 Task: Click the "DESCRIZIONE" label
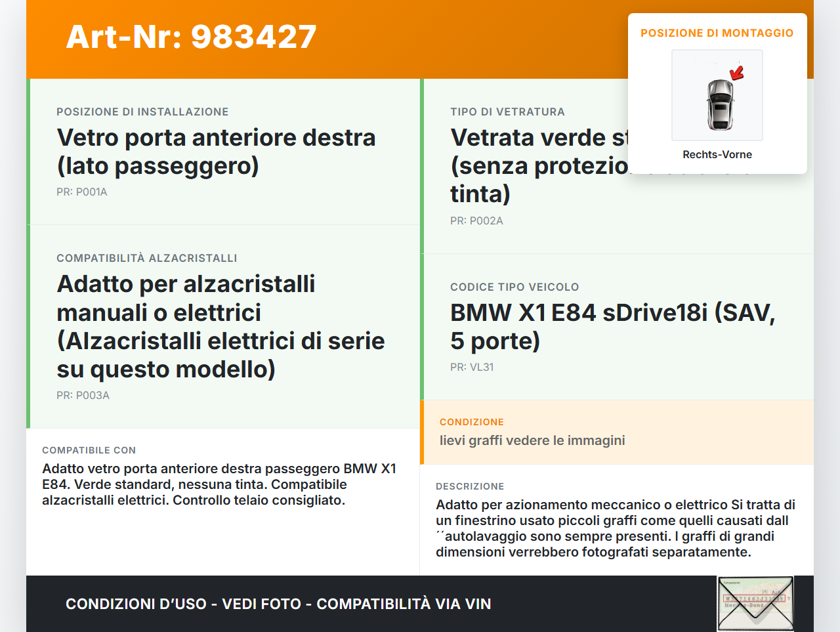pyautogui.click(x=470, y=486)
